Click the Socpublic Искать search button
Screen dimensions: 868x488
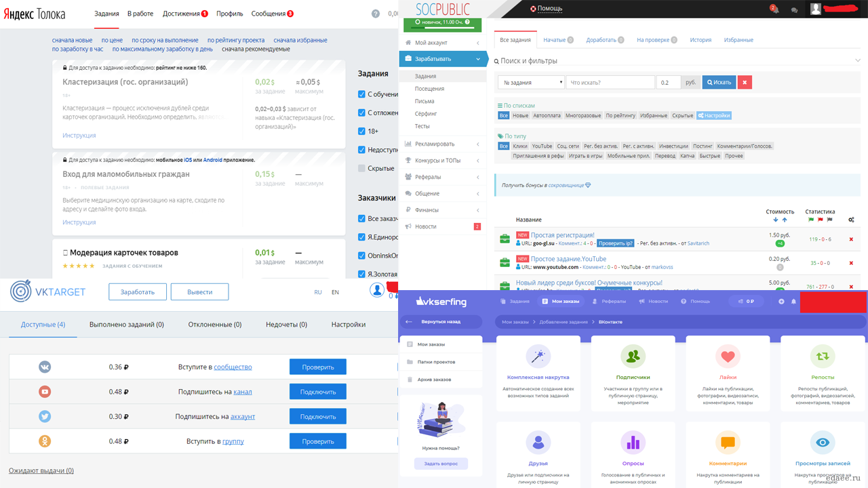[x=719, y=82]
